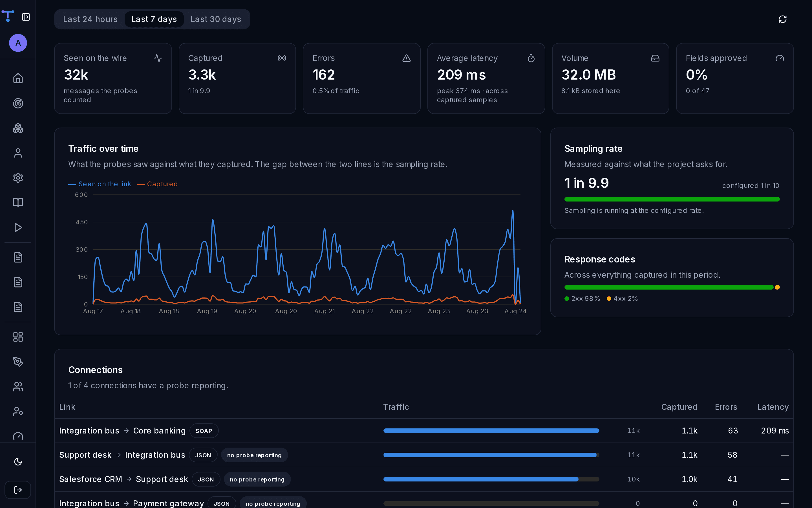Click the activity pulse icon on Seen card
812x508 pixels.
pyautogui.click(x=158, y=58)
